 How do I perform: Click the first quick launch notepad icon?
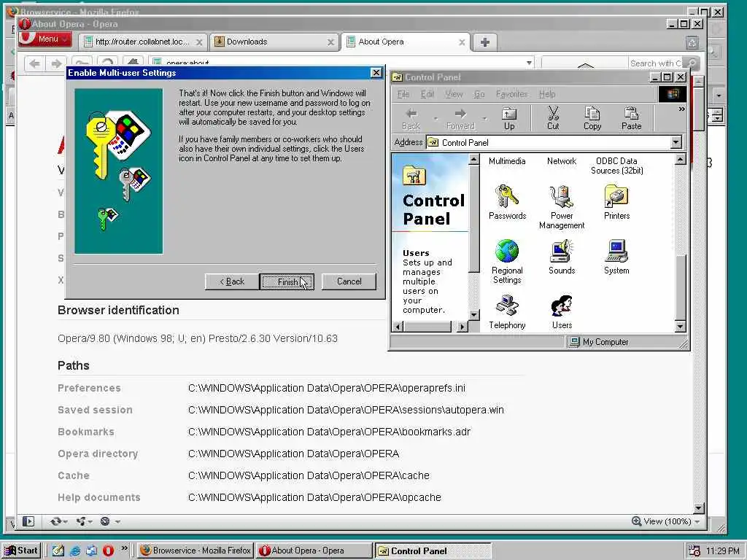(58, 551)
